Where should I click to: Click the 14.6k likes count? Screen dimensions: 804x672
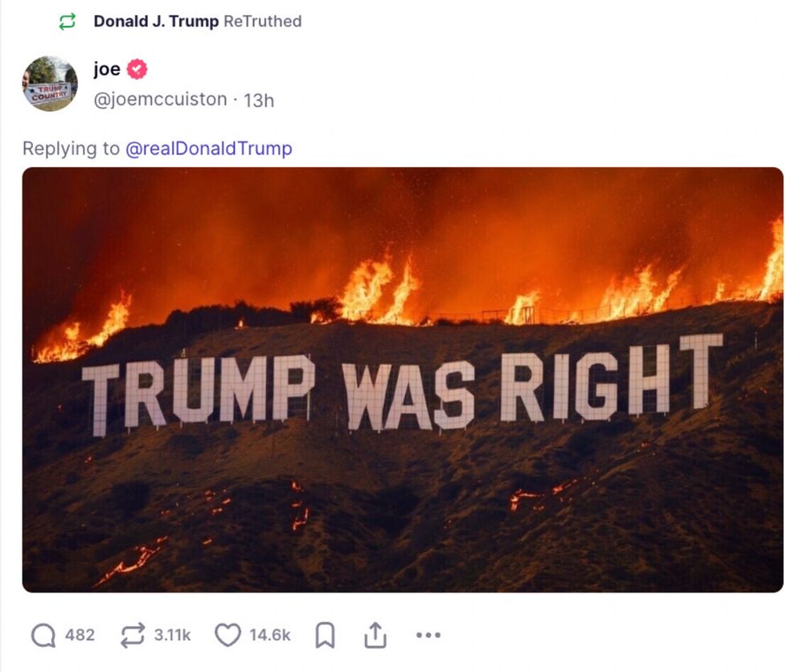coord(269,635)
